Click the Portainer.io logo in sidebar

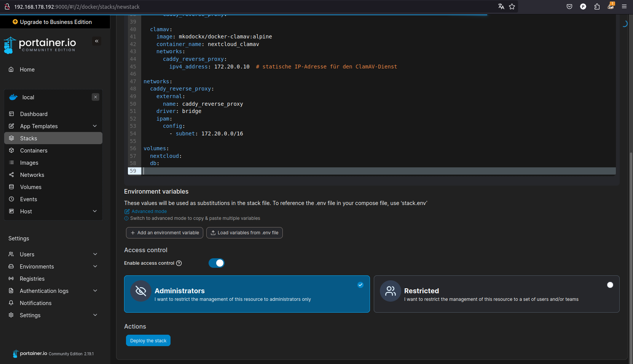pos(40,45)
